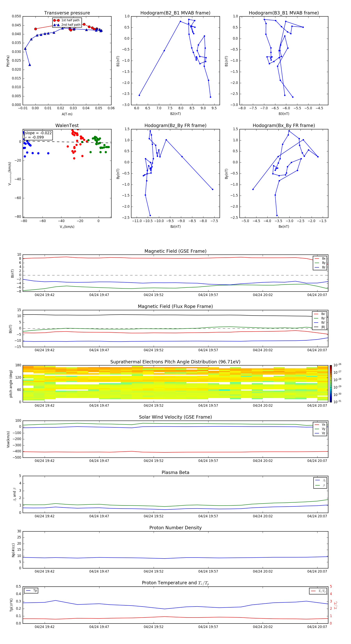351x644 pixels.
Task: Click the 'Proton Number Density' title
Action: (x=175, y=528)
